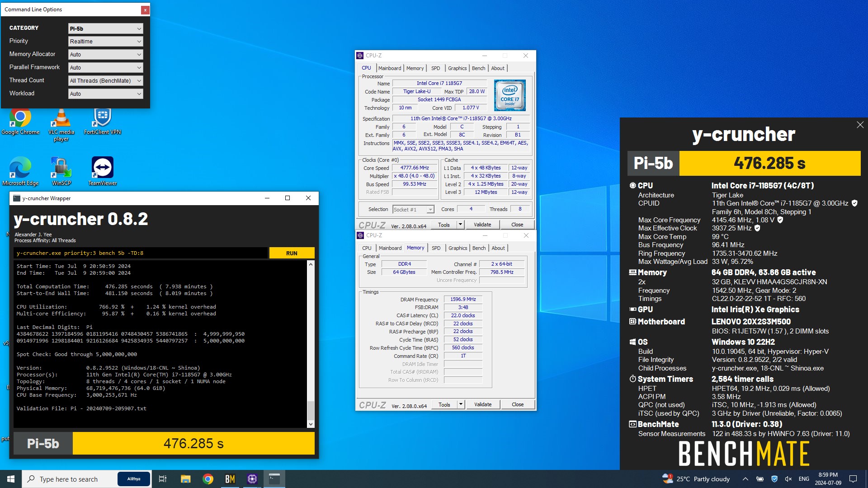
Task: Click the Intel Core i7 logo in CPU-Z
Action: click(510, 95)
